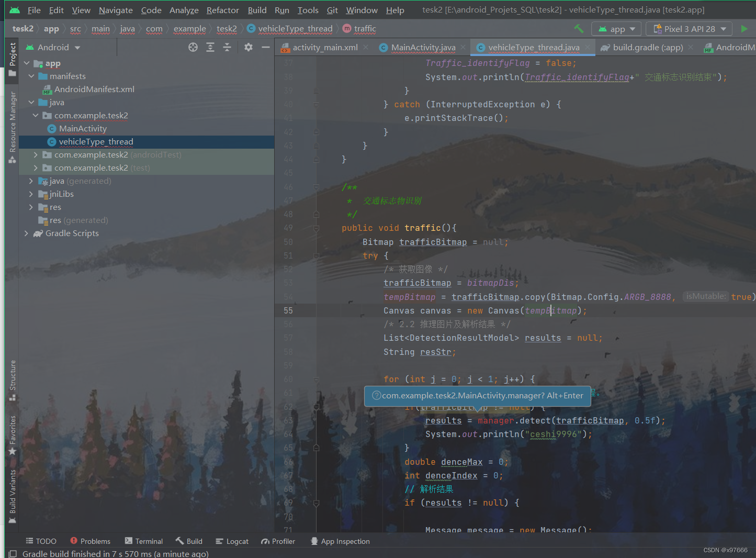Click tesk2 root breadcrumb

(x=22, y=29)
